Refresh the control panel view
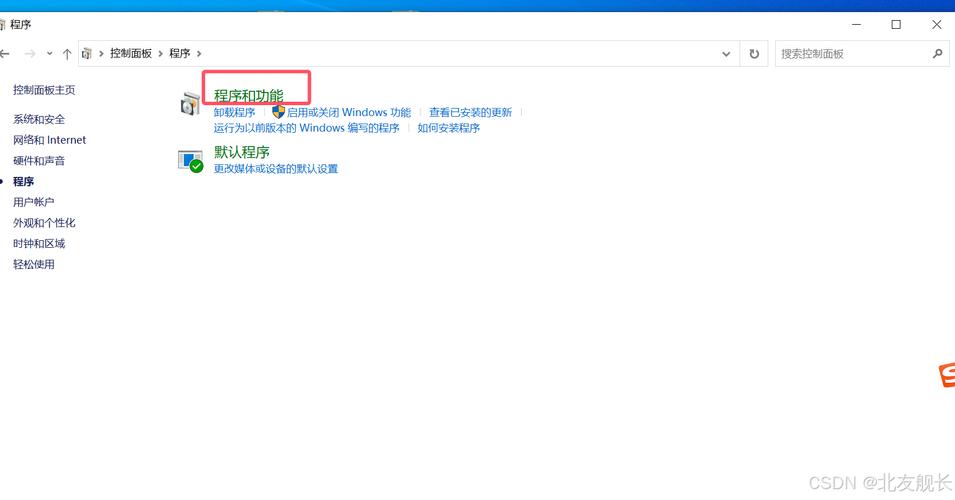This screenshot has height=500, width=955. (x=754, y=54)
